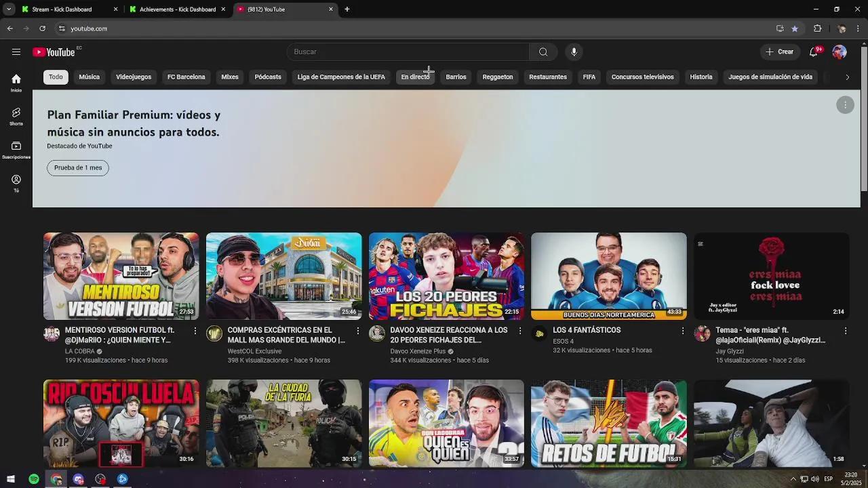Open the RIP COSCU LUELA thumbnail
Screen dimensions: 868x488
121,424
